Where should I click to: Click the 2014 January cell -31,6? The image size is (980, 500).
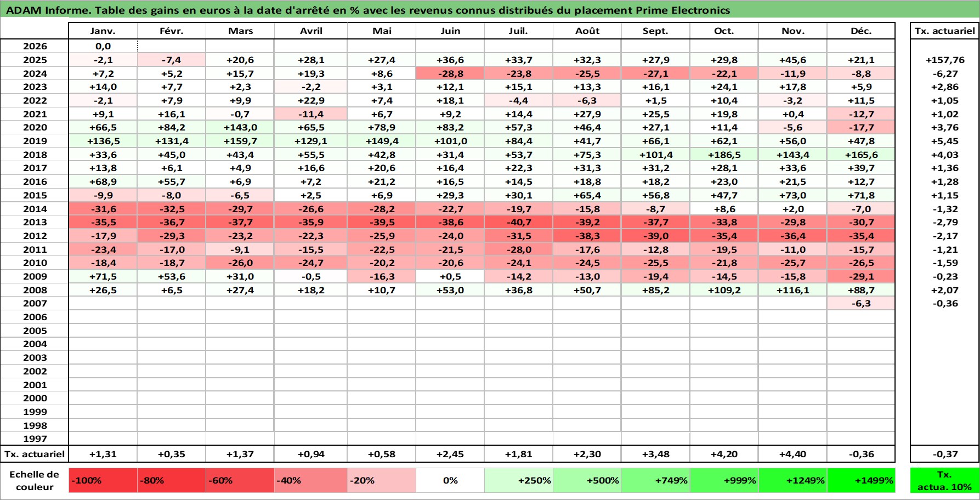pos(103,209)
